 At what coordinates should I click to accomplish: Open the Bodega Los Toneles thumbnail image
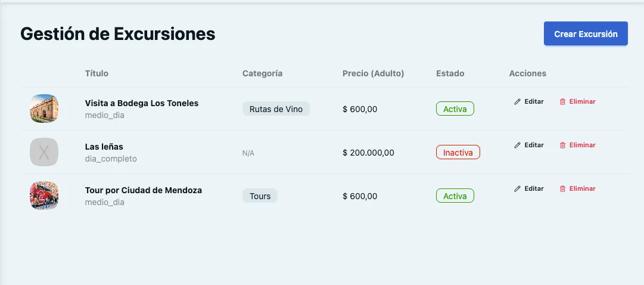44,109
